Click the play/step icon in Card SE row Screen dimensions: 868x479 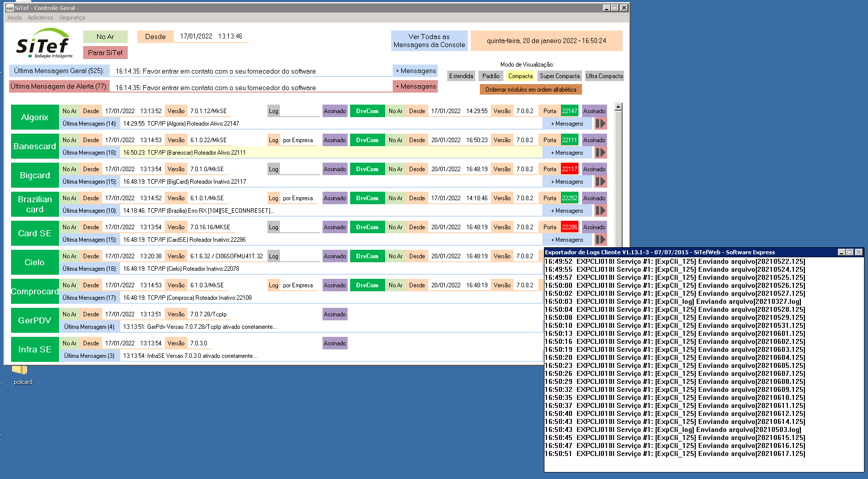600,239
